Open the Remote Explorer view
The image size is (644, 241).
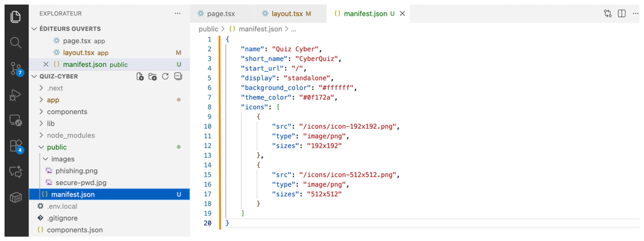pos(15,120)
